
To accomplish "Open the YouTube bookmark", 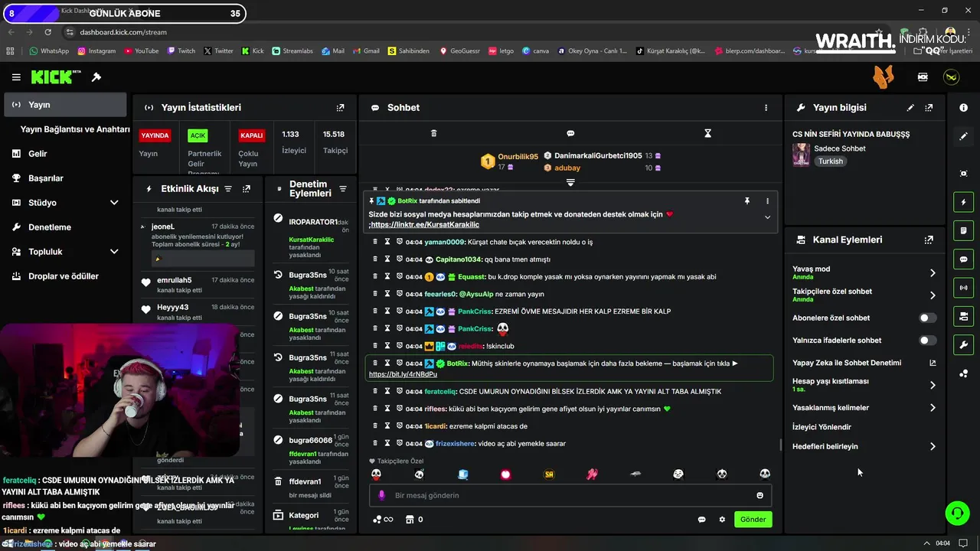I will point(140,51).
